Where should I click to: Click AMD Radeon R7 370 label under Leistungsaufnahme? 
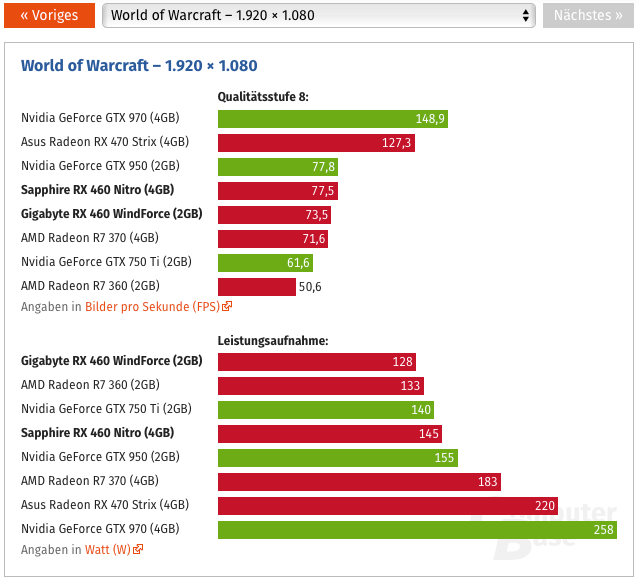point(90,481)
